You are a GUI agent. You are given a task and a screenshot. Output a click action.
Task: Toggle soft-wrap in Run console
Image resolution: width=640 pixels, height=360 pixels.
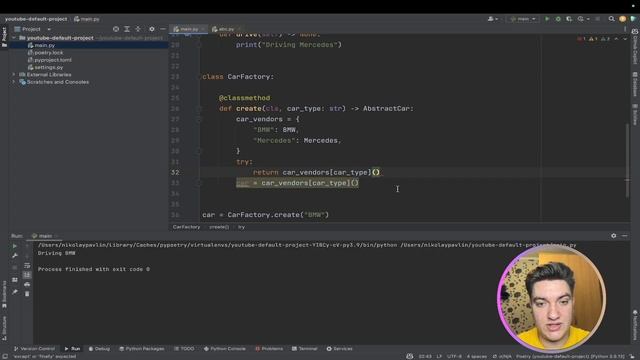(x=27, y=265)
